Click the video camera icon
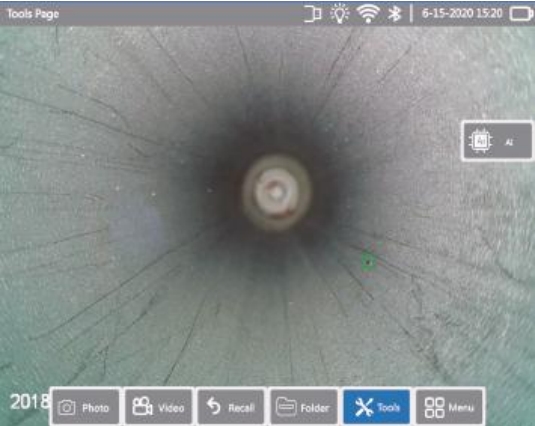The width and height of the screenshot is (535, 426). pos(142,406)
